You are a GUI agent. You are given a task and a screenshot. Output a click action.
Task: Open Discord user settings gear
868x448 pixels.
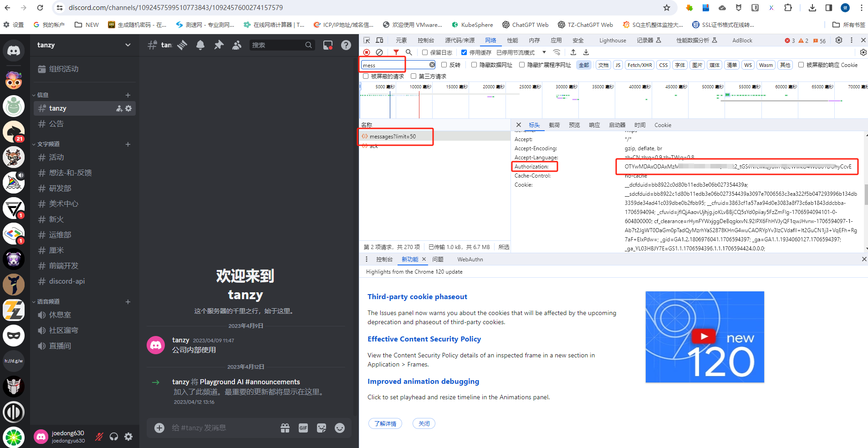tap(129, 437)
